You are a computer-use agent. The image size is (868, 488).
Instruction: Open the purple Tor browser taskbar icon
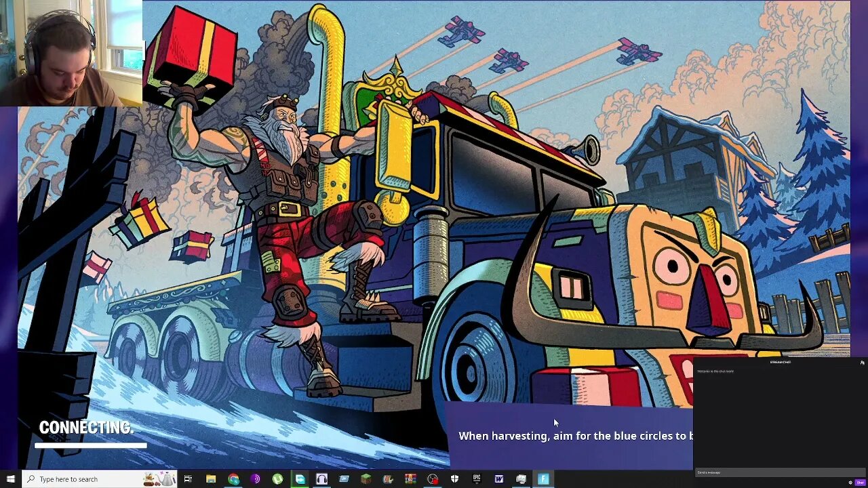tap(256, 479)
